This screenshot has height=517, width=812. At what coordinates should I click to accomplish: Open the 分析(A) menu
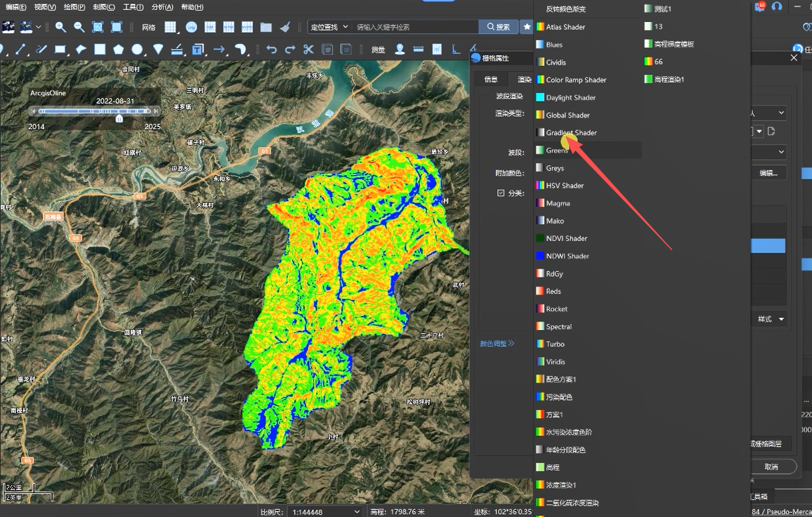point(162,7)
